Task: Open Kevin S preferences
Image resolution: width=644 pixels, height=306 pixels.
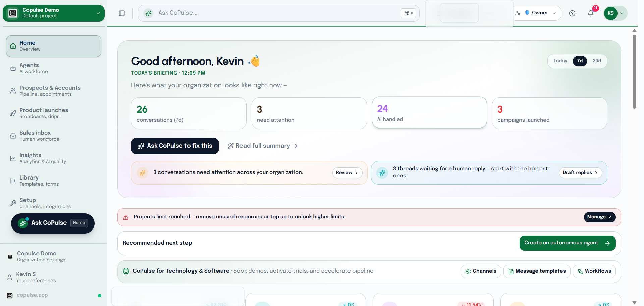Action: pos(54,277)
